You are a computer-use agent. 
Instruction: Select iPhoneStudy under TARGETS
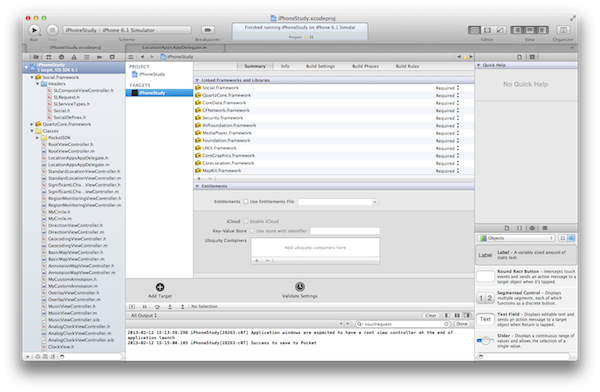pyautogui.click(x=159, y=93)
